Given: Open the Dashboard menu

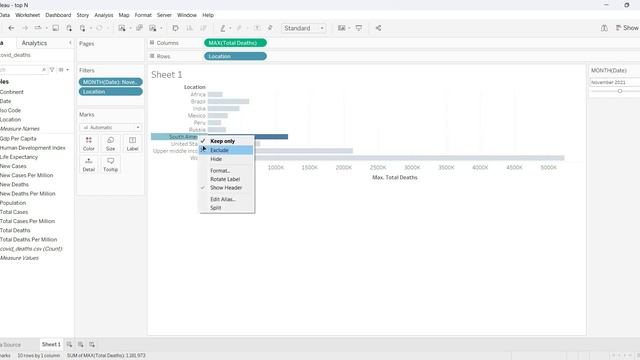Looking at the screenshot, I should 58,15.
